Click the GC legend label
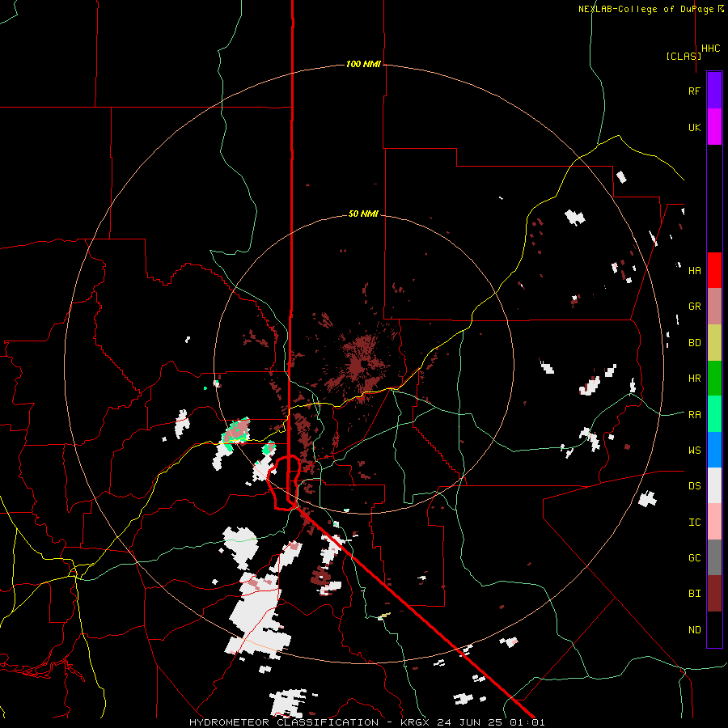This screenshot has height=728, width=728. click(x=694, y=558)
